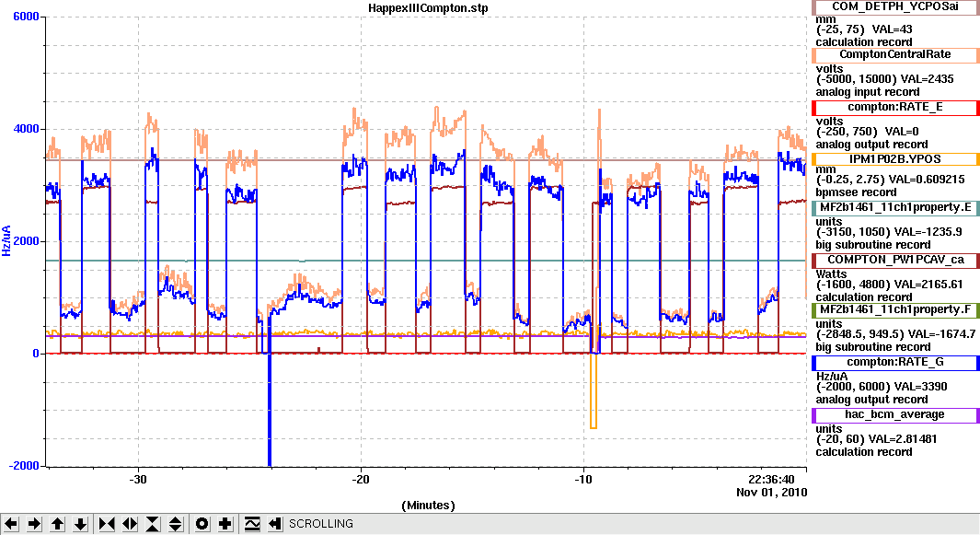The width and height of the screenshot is (980, 535).
Task: Click the -2000 y-axis tick label
Action: tap(24, 466)
